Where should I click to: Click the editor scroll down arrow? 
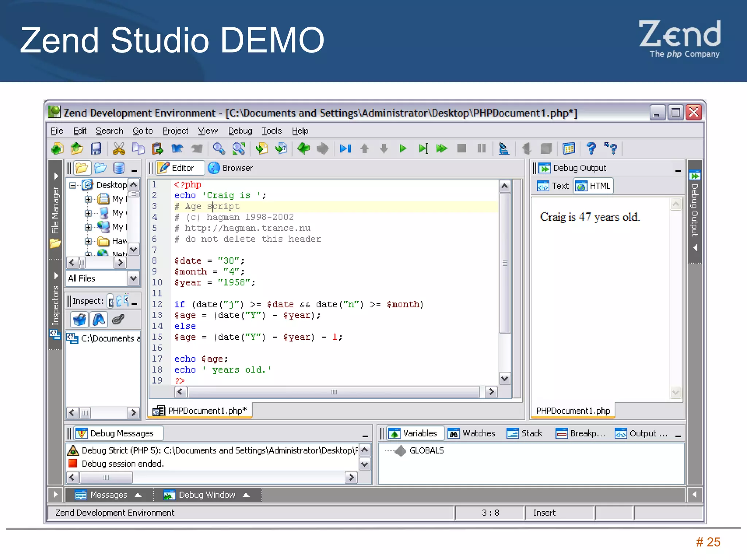click(505, 379)
